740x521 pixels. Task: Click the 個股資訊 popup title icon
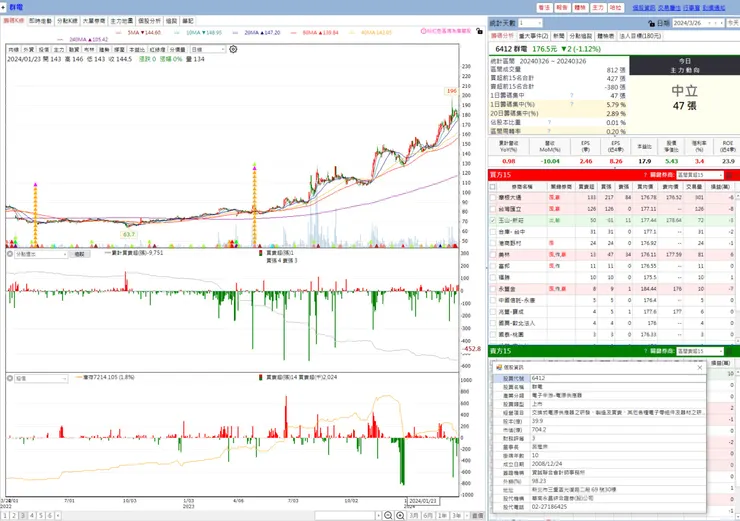pos(499,367)
